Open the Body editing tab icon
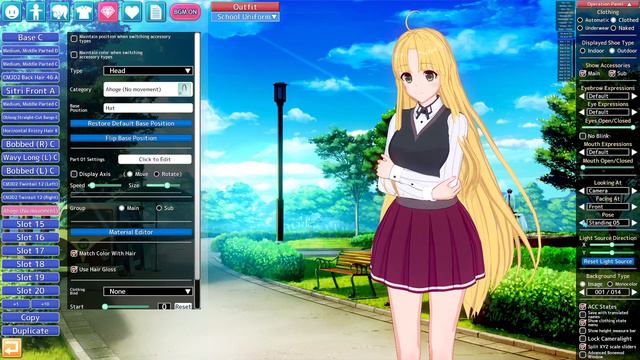 point(36,12)
